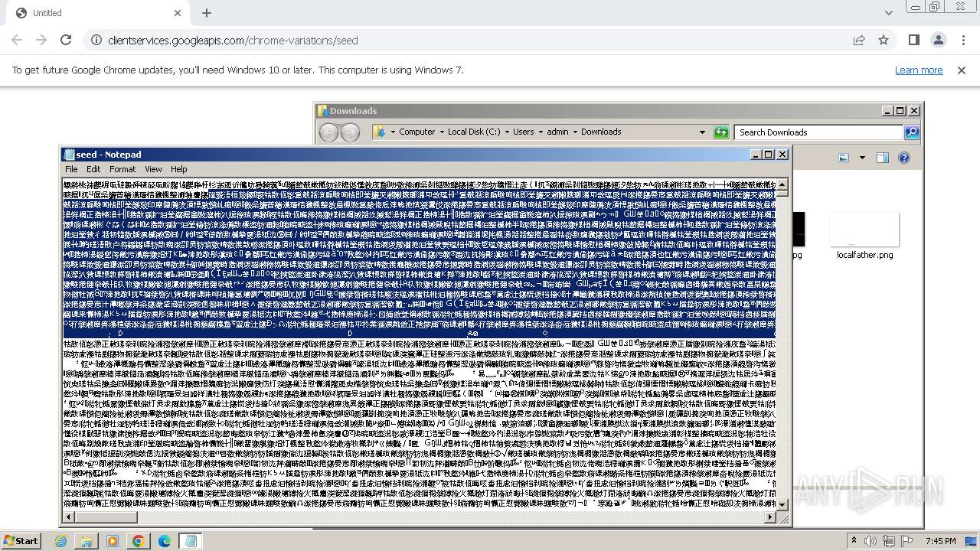
Task: Refresh the Downloads folder view
Action: pos(721,132)
